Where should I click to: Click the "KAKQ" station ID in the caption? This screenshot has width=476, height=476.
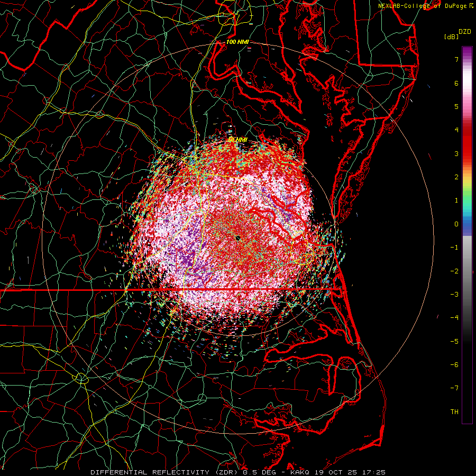pyautogui.click(x=300, y=472)
